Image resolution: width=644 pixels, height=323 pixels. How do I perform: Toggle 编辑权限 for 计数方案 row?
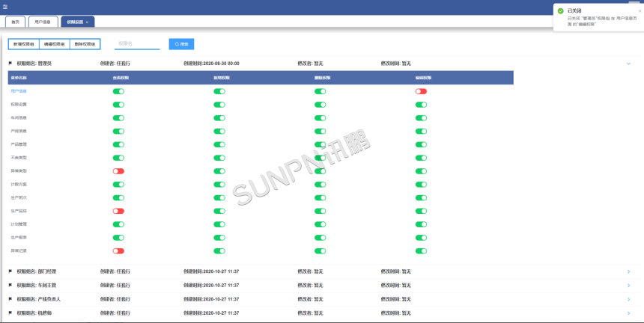click(421, 185)
